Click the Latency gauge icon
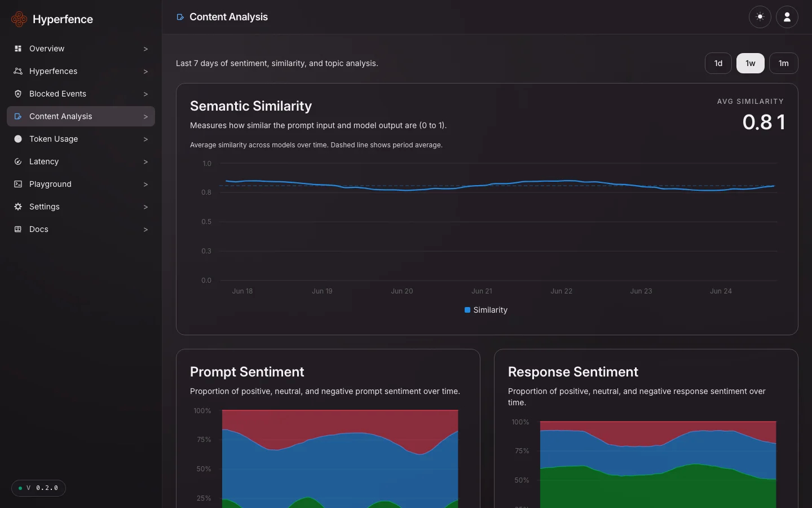 [18, 161]
